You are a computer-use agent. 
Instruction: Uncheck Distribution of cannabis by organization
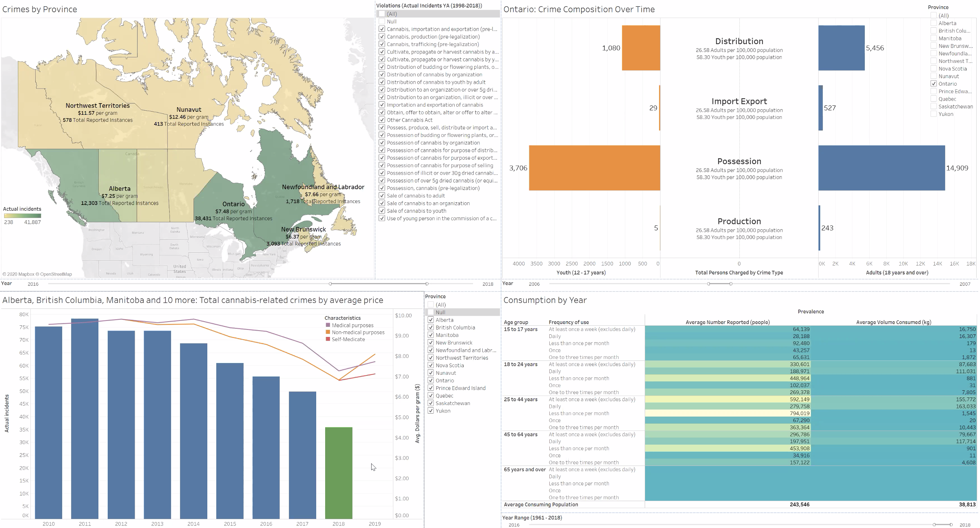pyautogui.click(x=382, y=74)
